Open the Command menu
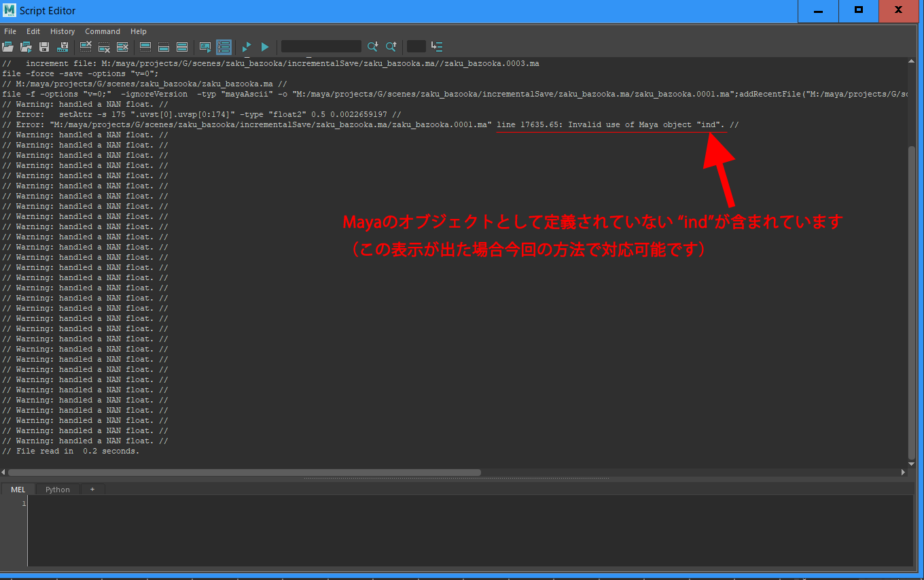Viewport: 924px width, 580px height. 103,31
